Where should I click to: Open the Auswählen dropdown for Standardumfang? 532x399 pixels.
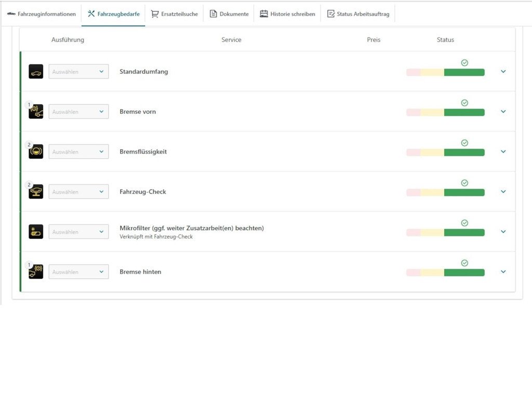(78, 72)
